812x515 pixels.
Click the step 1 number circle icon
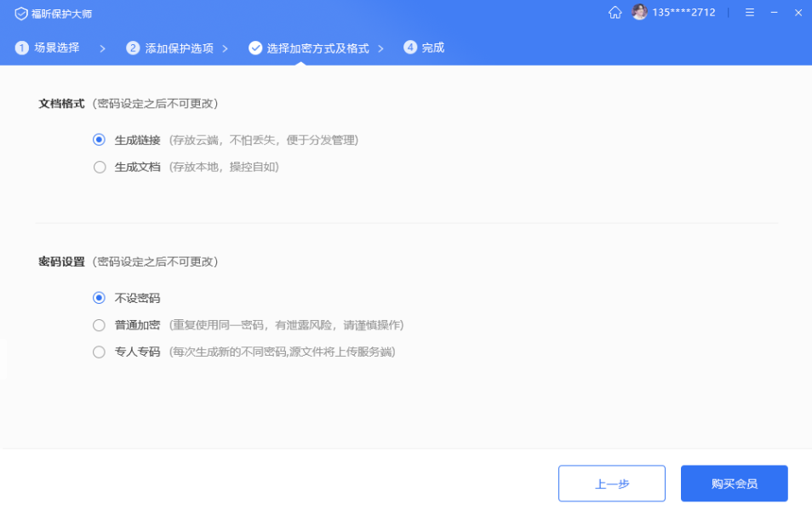click(22, 48)
